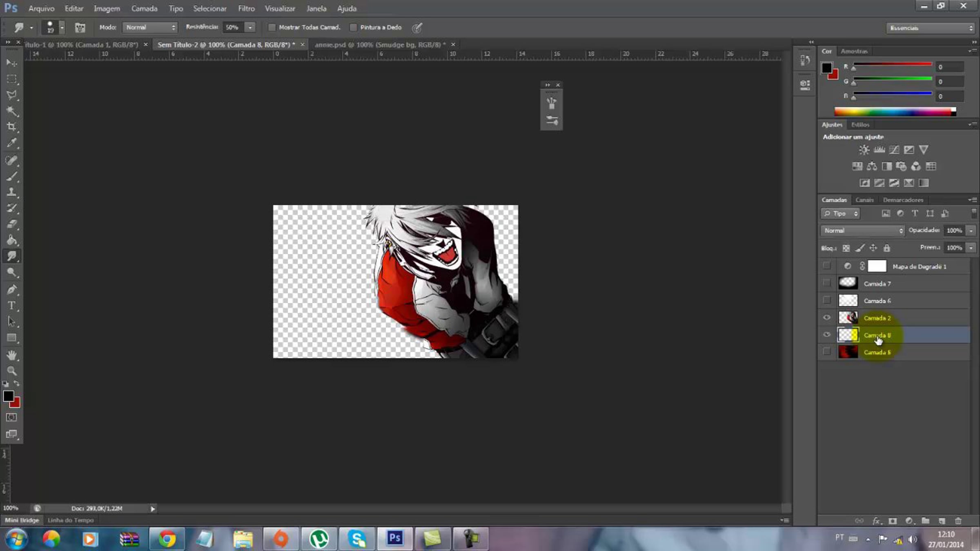
Task: Expand the Essenciais workspace dropdown
Action: [x=930, y=28]
